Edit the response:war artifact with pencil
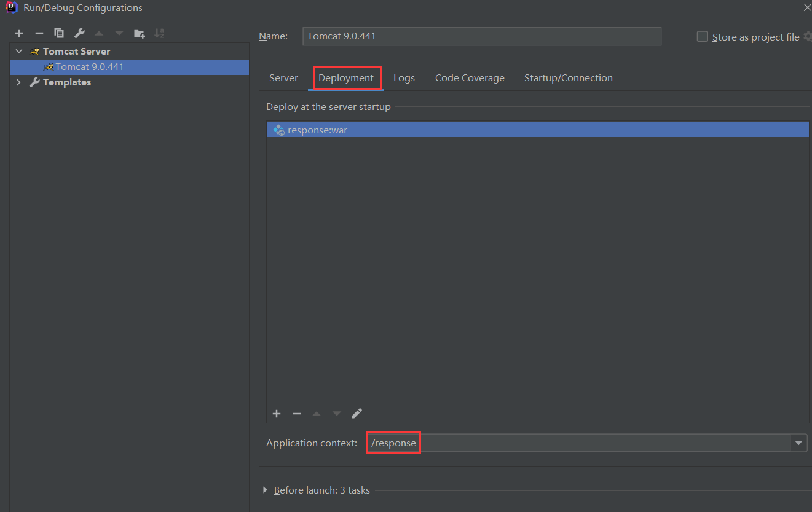 coord(357,414)
